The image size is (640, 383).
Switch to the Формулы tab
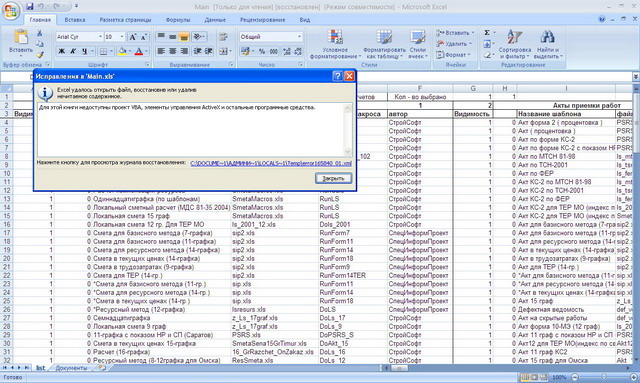coord(178,20)
